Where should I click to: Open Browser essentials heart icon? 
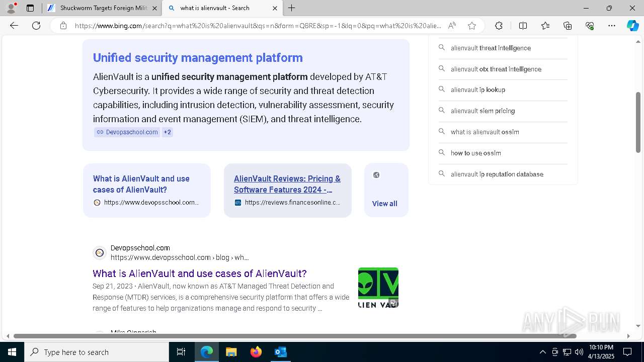[x=590, y=26]
